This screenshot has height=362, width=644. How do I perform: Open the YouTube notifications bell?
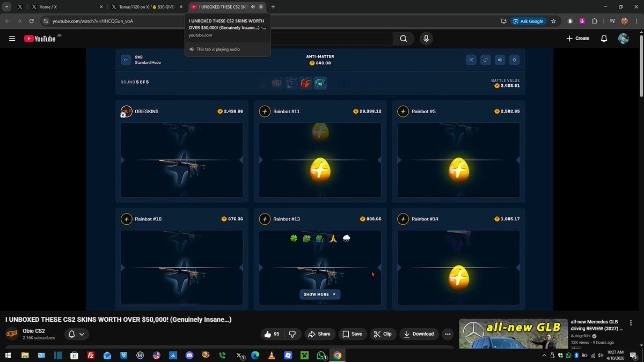pos(604,39)
